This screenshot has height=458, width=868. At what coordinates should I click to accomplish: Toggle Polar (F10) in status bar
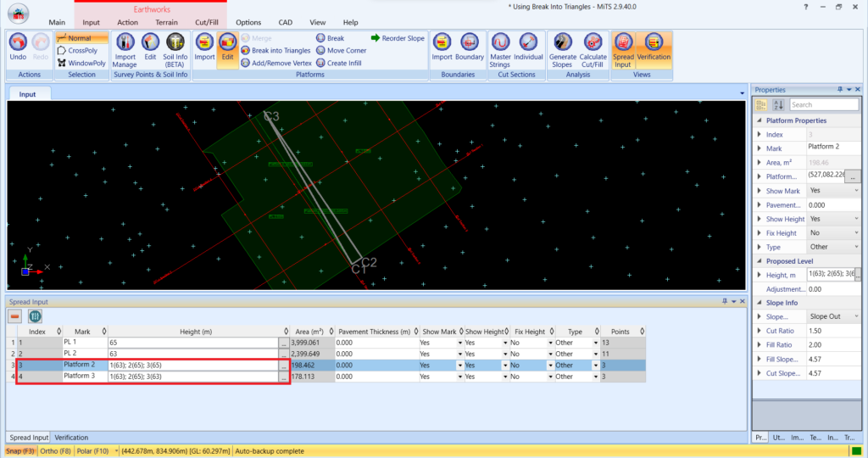92,451
